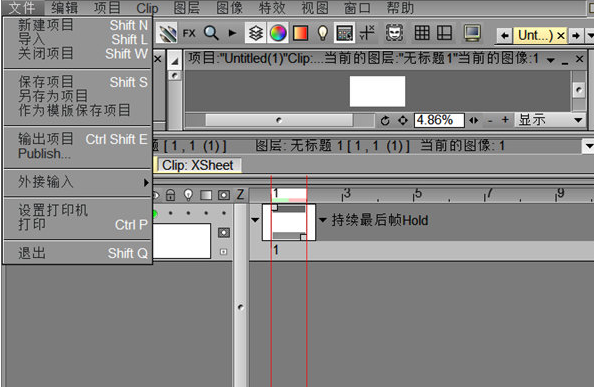This screenshot has width=594, height=387.
Task: Go to the previous project tab arrow
Action: [504, 36]
